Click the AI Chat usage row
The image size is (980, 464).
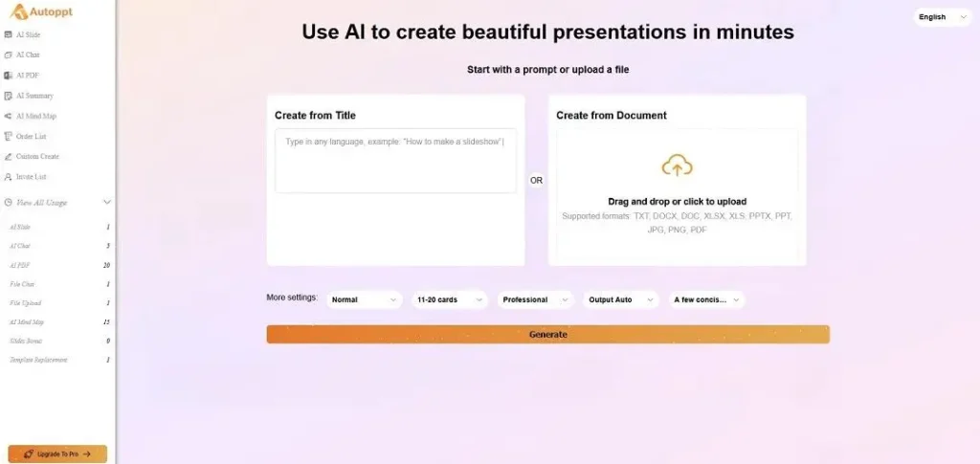click(x=59, y=246)
